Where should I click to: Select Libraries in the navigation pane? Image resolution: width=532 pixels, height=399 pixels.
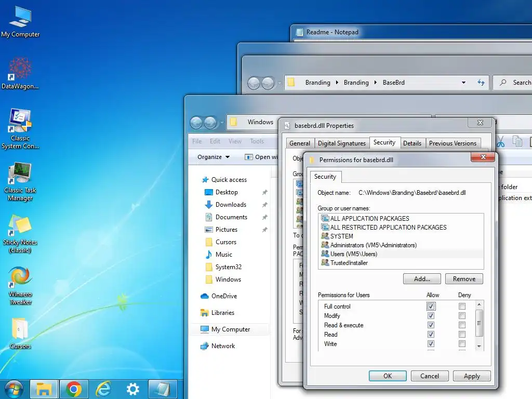[x=218, y=312]
